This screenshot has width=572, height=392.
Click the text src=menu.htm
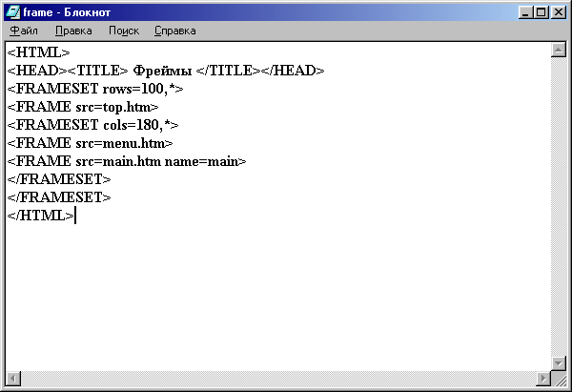(121, 143)
